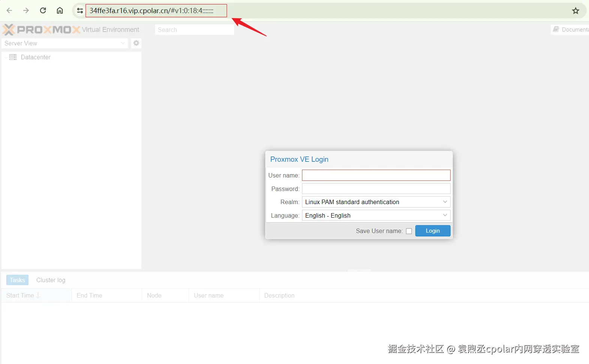Select Datacenter in the resource tree
Viewport: 589px width, 364px height.
point(36,57)
